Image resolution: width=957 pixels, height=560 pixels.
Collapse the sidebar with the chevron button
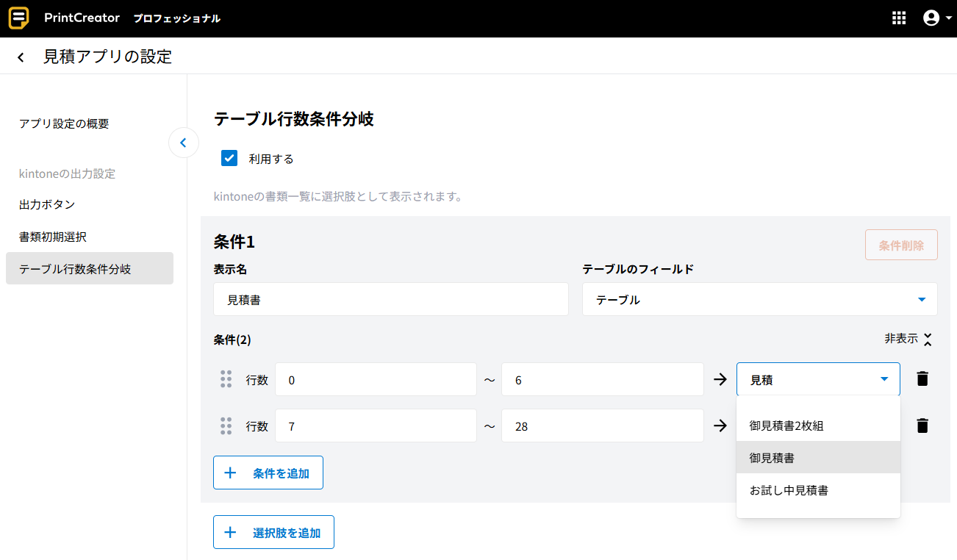[183, 143]
